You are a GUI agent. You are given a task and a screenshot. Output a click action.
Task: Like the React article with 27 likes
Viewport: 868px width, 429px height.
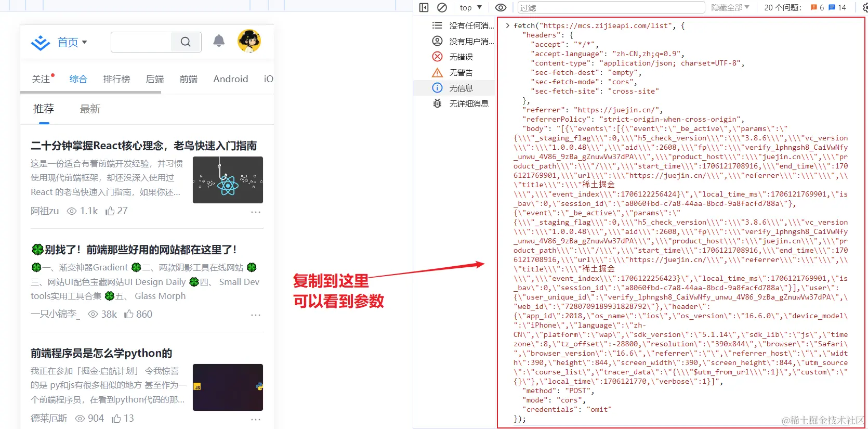(116, 211)
